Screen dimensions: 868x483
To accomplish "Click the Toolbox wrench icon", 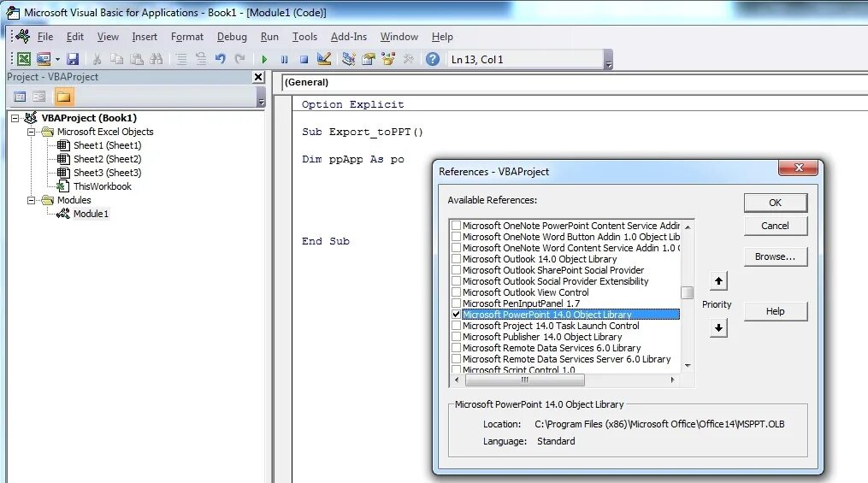I will coord(409,59).
